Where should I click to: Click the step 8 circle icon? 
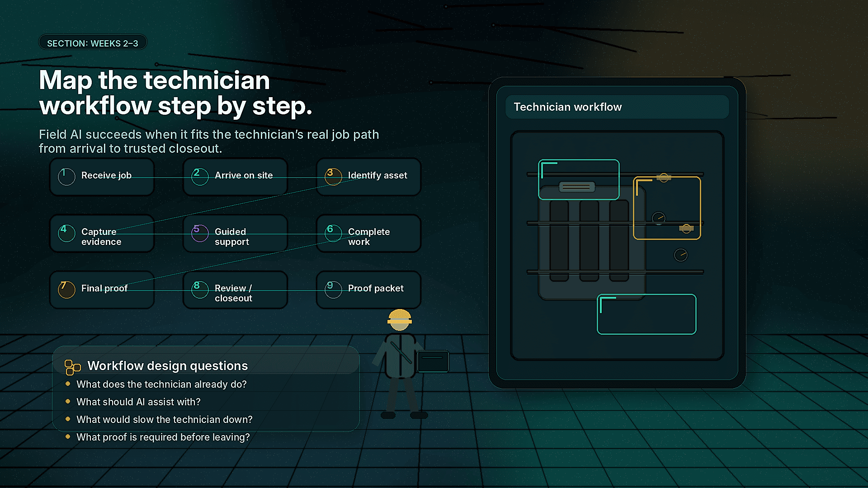pyautogui.click(x=200, y=290)
